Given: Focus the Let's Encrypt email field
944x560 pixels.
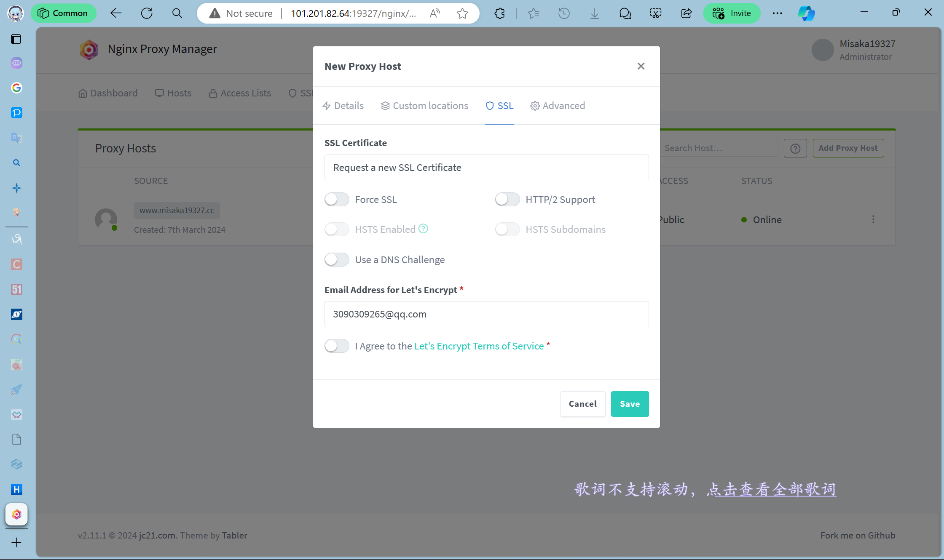Looking at the screenshot, I should (x=486, y=314).
